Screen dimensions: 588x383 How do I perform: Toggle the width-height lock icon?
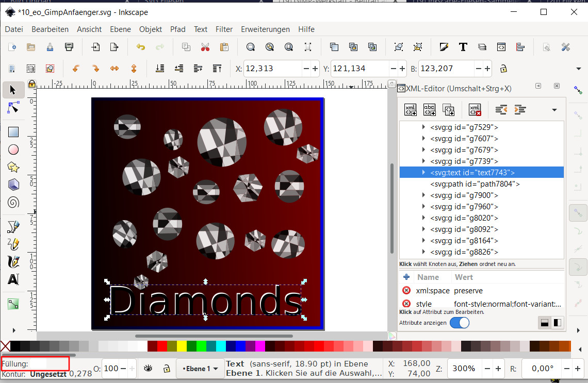pyautogui.click(x=504, y=69)
